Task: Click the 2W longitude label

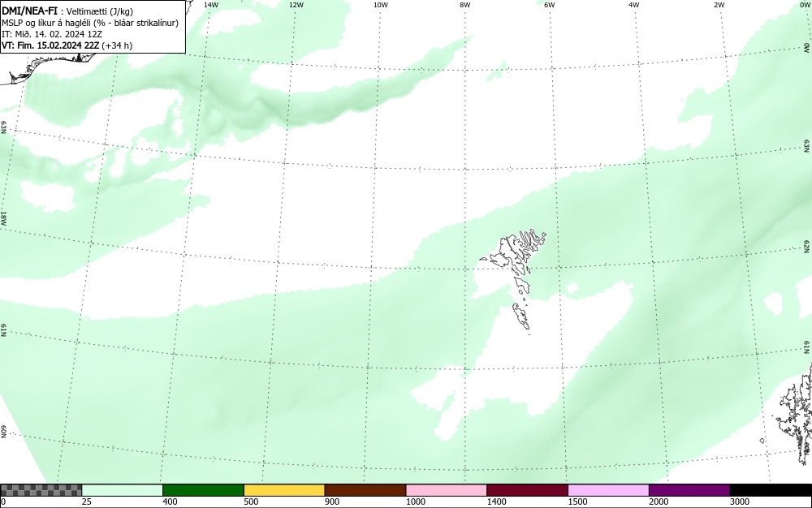Action: tap(719, 5)
